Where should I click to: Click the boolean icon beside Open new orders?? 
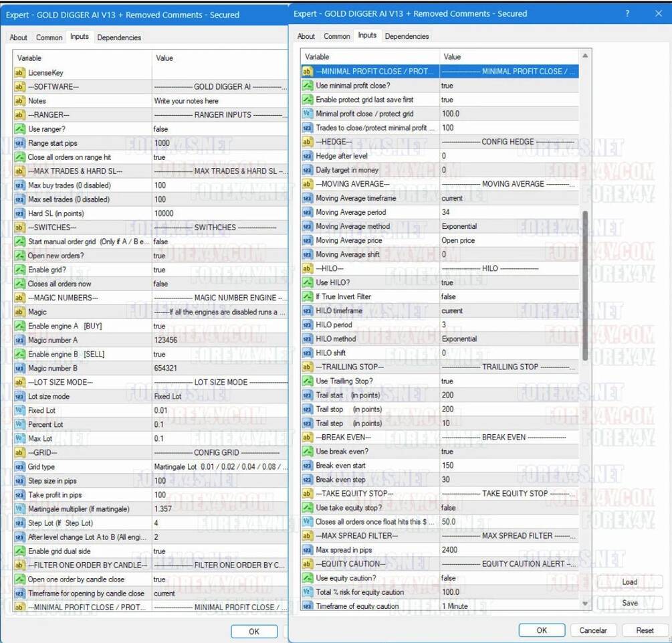(x=19, y=256)
